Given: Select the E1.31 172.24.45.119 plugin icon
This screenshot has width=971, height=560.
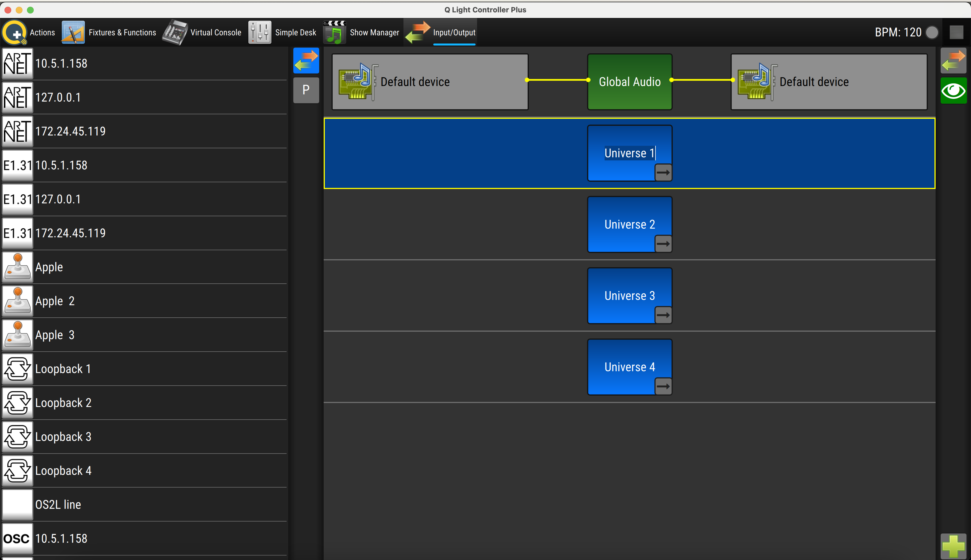Looking at the screenshot, I should (17, 233).
